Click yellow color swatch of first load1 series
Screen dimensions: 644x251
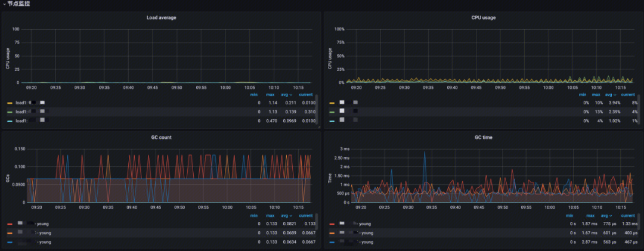click(x=10, y=103)
